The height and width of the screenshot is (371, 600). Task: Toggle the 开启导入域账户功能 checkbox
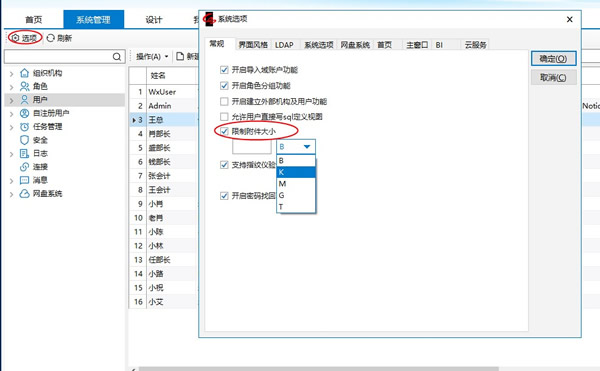224,70
